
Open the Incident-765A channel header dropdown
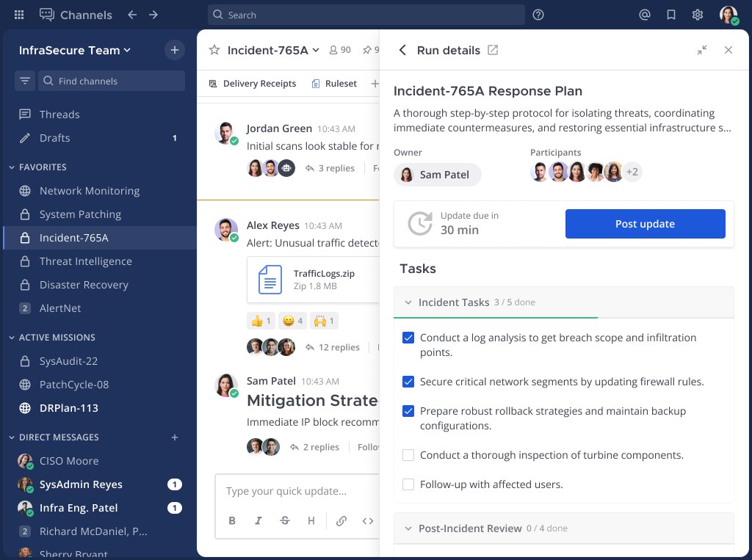[x=273, y=50]
